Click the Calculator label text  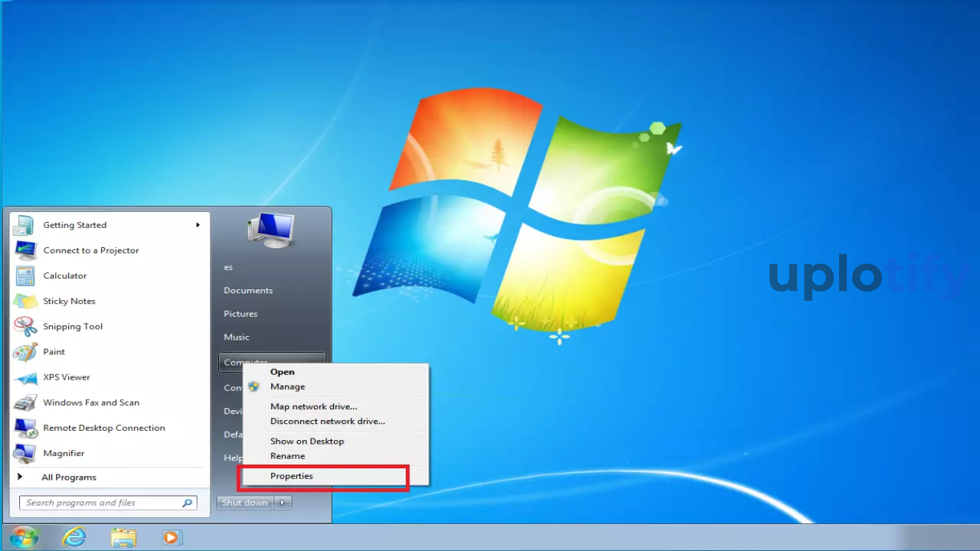point(65,275)
